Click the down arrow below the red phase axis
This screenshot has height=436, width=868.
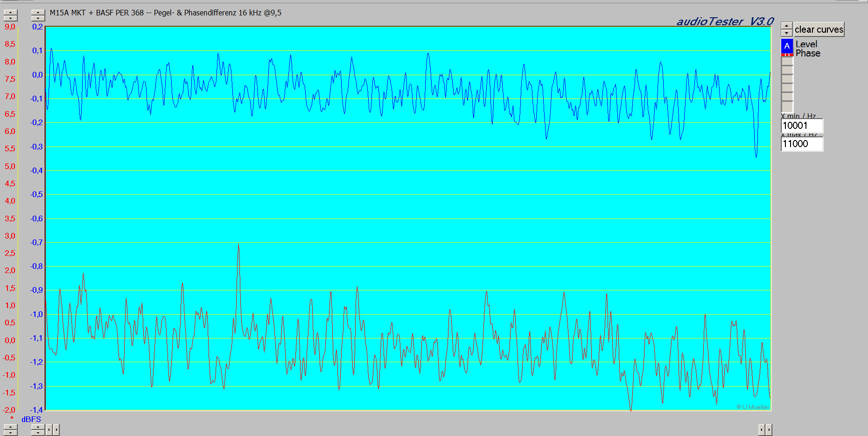[x=10, y=433]
